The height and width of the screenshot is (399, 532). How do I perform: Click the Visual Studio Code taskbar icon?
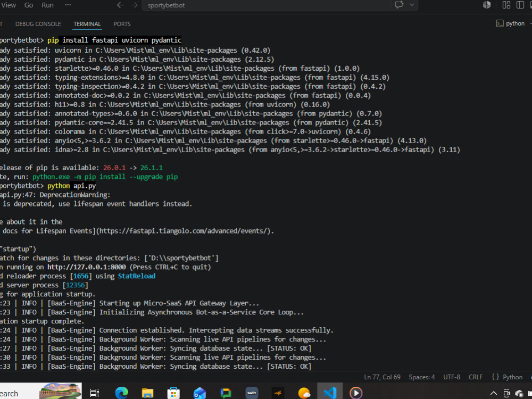tap(330, 393)
